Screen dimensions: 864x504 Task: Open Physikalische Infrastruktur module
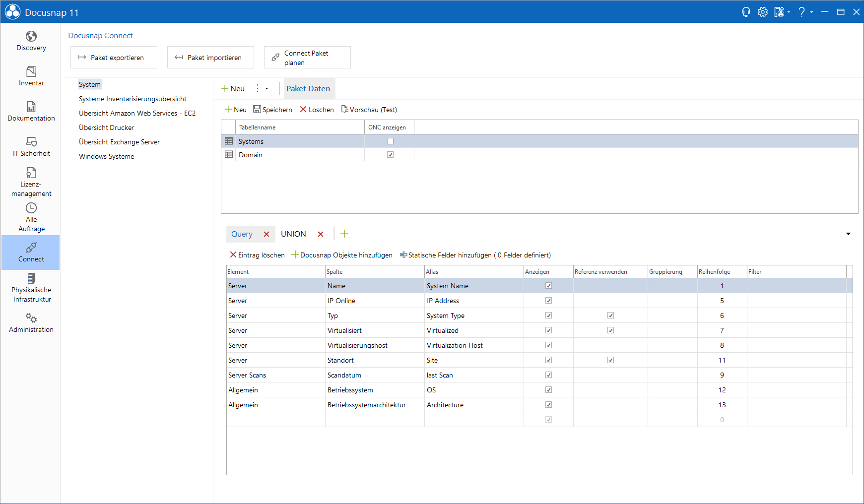point(31,288)
